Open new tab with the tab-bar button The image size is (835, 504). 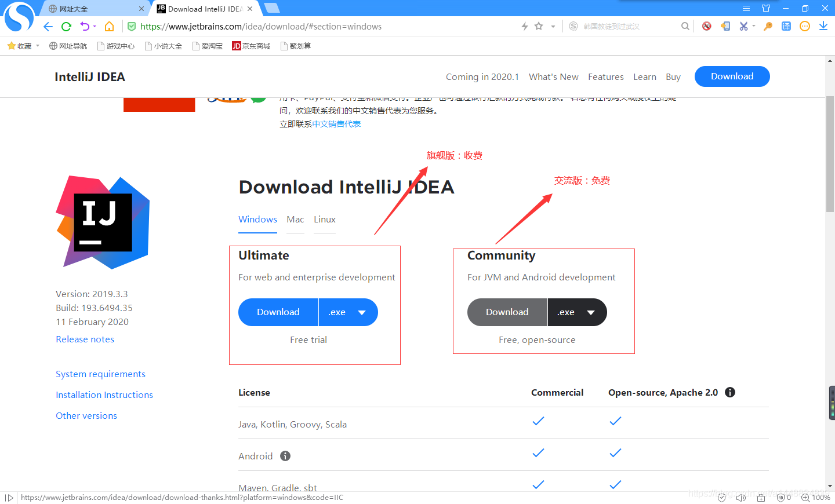271,8
